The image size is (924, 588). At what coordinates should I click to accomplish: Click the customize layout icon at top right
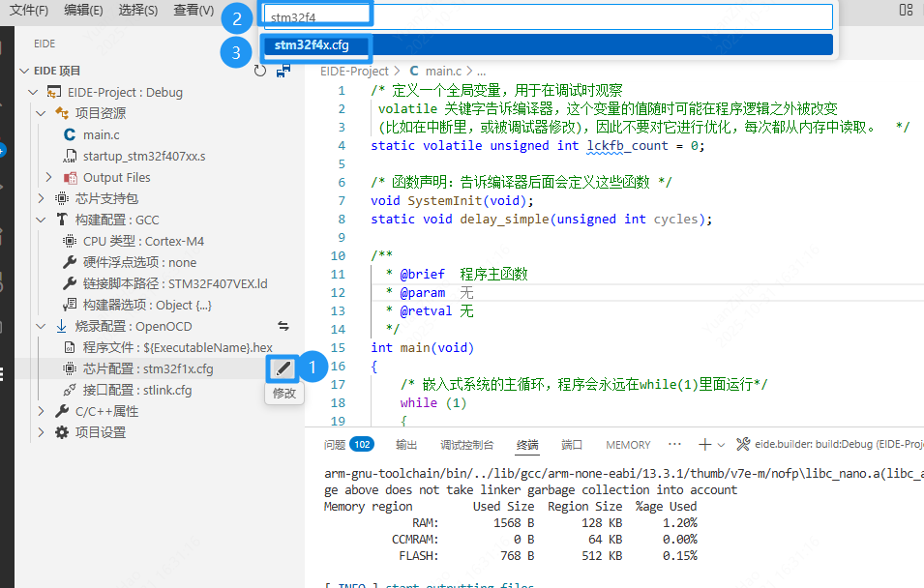point(906,10)
